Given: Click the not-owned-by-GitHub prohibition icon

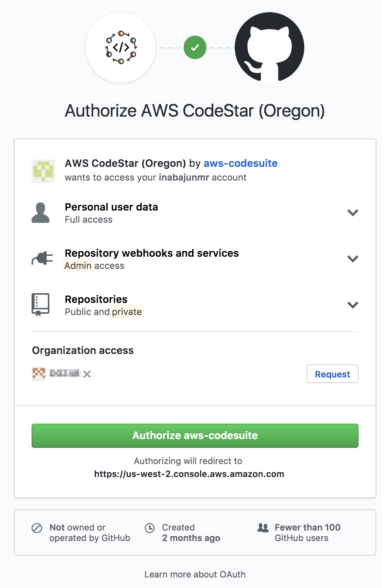Looking at the screenshot, I should (36, 528).
